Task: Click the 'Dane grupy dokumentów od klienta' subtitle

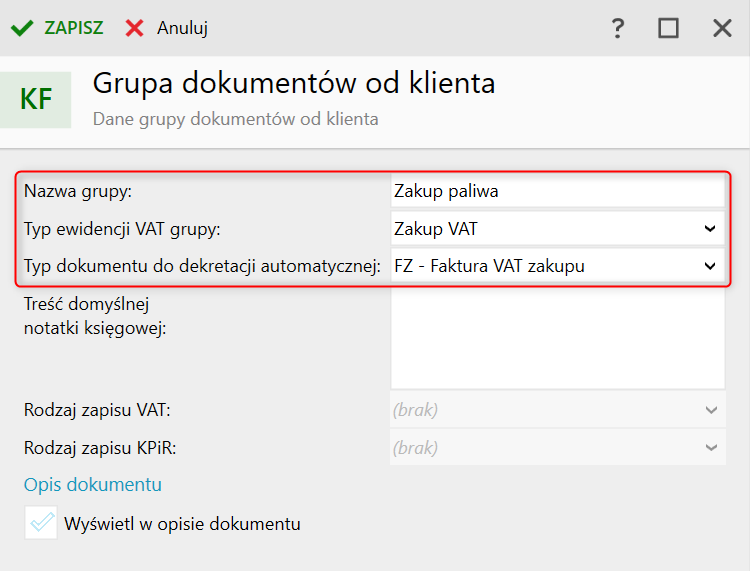Action: [x=235, y=118]
